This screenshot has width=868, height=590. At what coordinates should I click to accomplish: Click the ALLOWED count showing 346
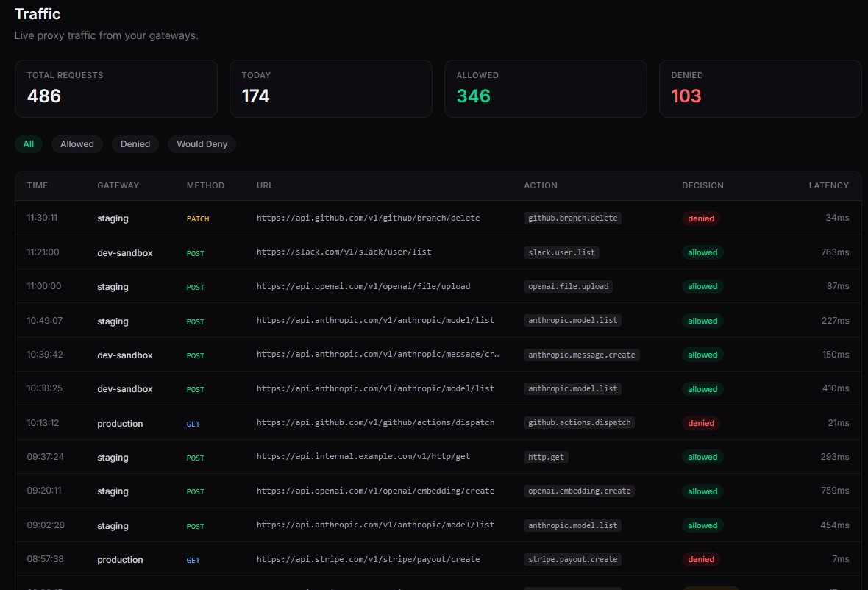[473, 96]
